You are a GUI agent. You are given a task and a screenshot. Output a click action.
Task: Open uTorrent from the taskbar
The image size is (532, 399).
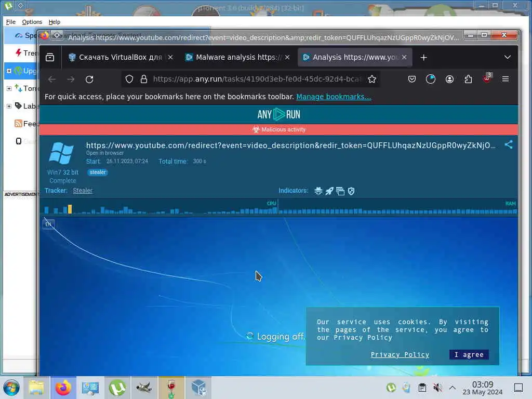click(x=117, y=388)
